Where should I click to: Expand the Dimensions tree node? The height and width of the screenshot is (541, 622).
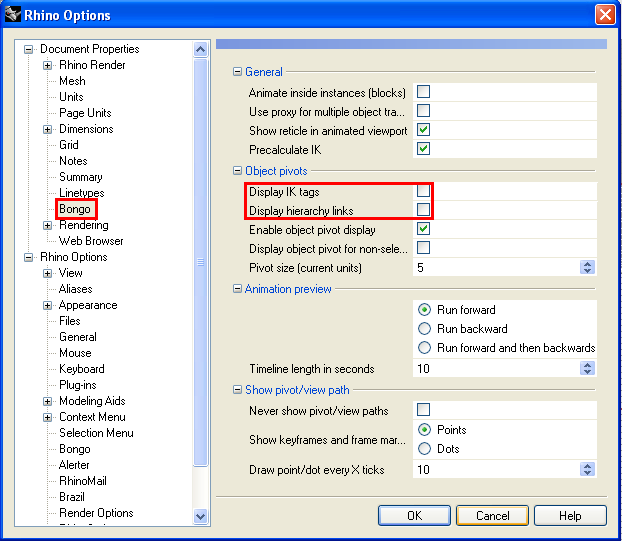point(47,129)
